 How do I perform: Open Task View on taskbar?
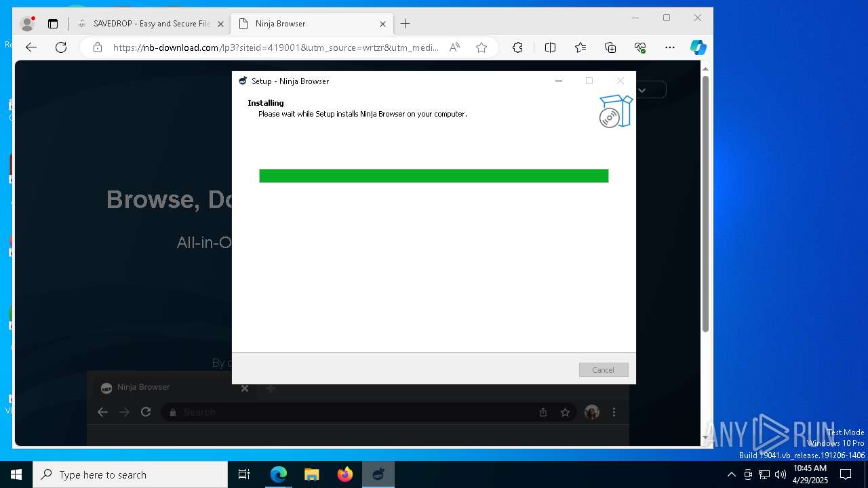pyautogui.click(x=244, y=474)
